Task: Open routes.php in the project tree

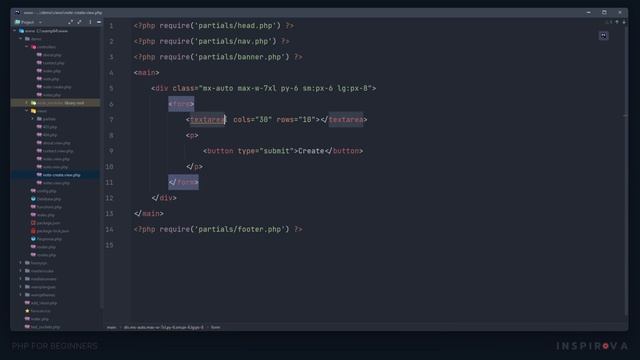Action: click(46, 255)
